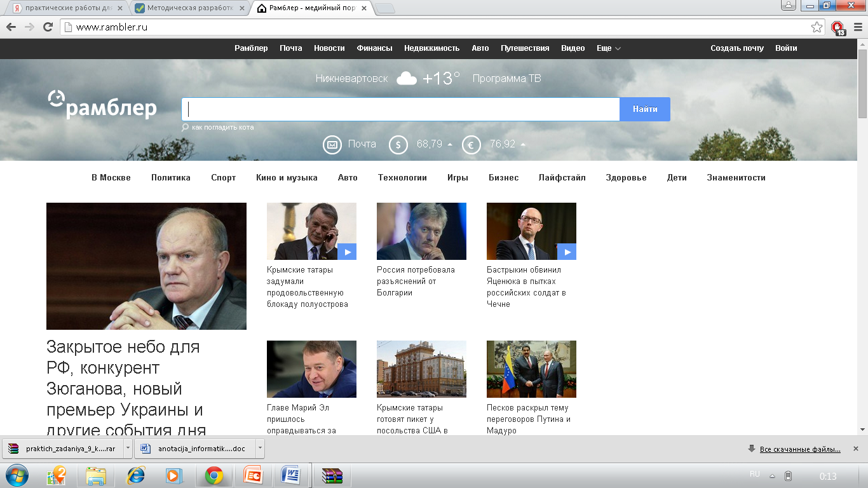Switch to the практические работы tab
Viewport: 868px width, 488px height.
click(67, 8)
